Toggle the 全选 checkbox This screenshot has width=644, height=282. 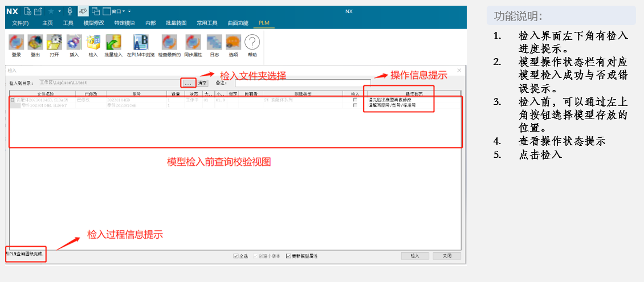tap(236, 256)
